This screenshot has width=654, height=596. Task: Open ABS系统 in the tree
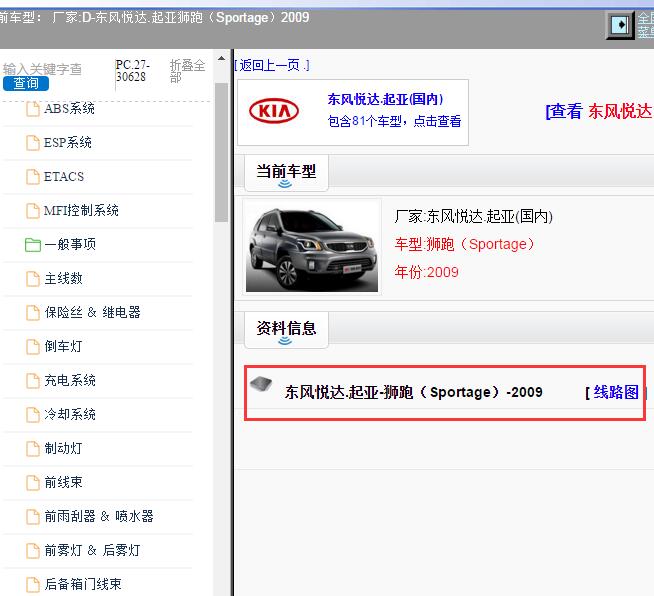pos(70,109)
